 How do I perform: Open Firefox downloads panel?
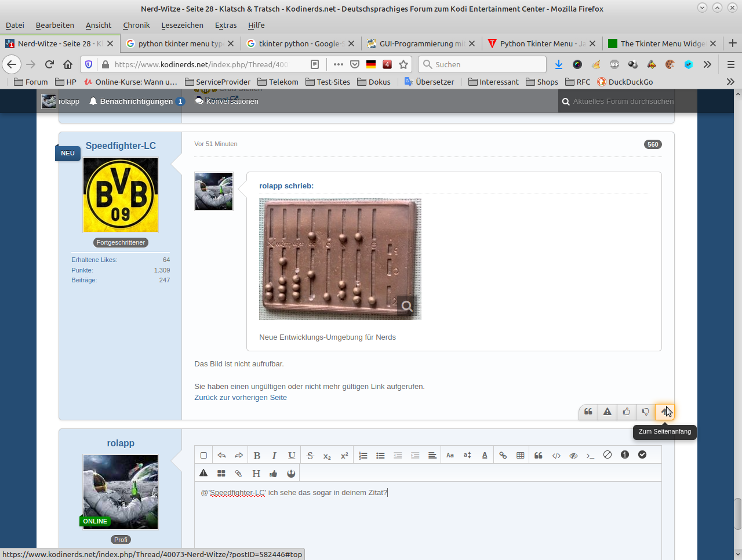(559, 64)
